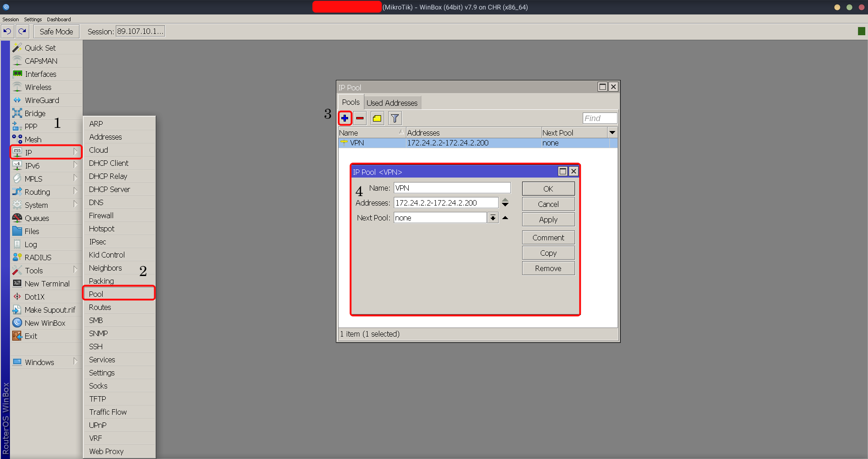Collapse the Next Pool field with up arrow
Screen dimensions: 868x459
[x=505, y=218]
